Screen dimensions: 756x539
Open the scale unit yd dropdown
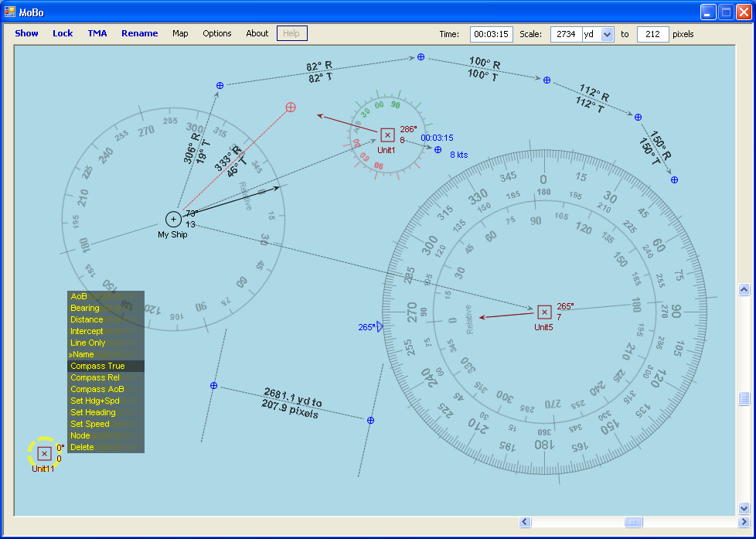(607, 34)
